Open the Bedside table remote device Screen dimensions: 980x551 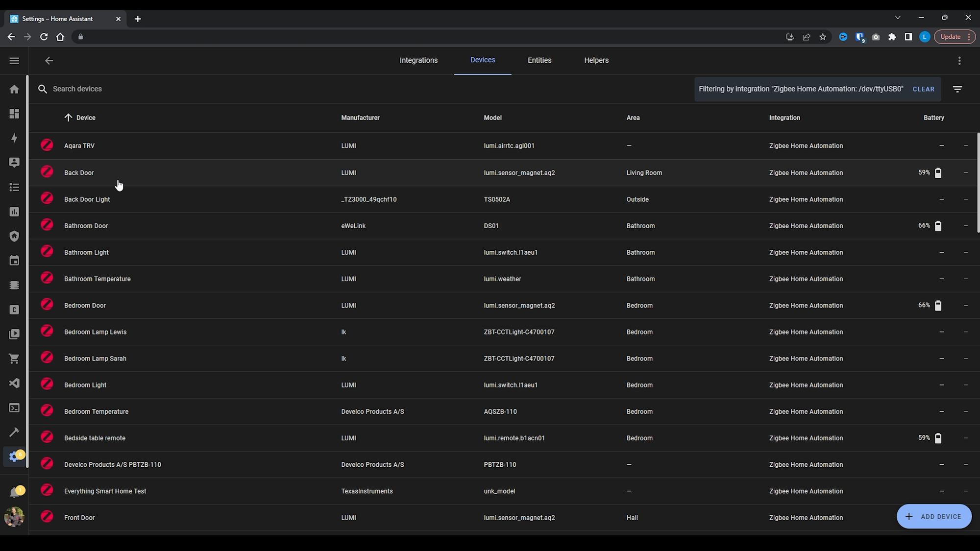tap(503, 438)
